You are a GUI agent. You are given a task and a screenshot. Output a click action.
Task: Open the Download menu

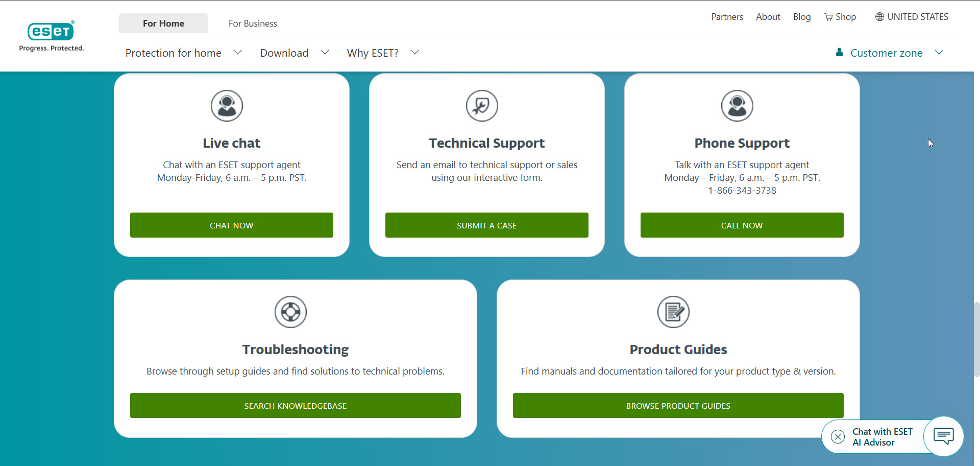pos(284,53)
